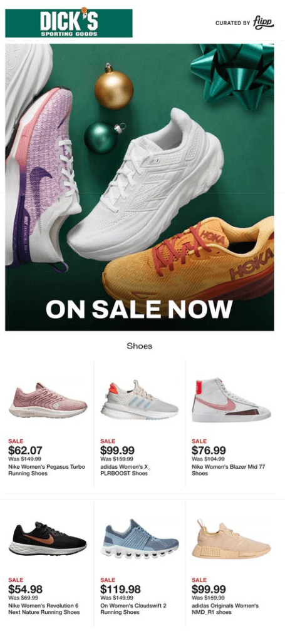The height and width of the screenshot is (644, 285).
Task: Click the blue On Cloudswift 2 shoe image
Action: (x=140, y=539)
